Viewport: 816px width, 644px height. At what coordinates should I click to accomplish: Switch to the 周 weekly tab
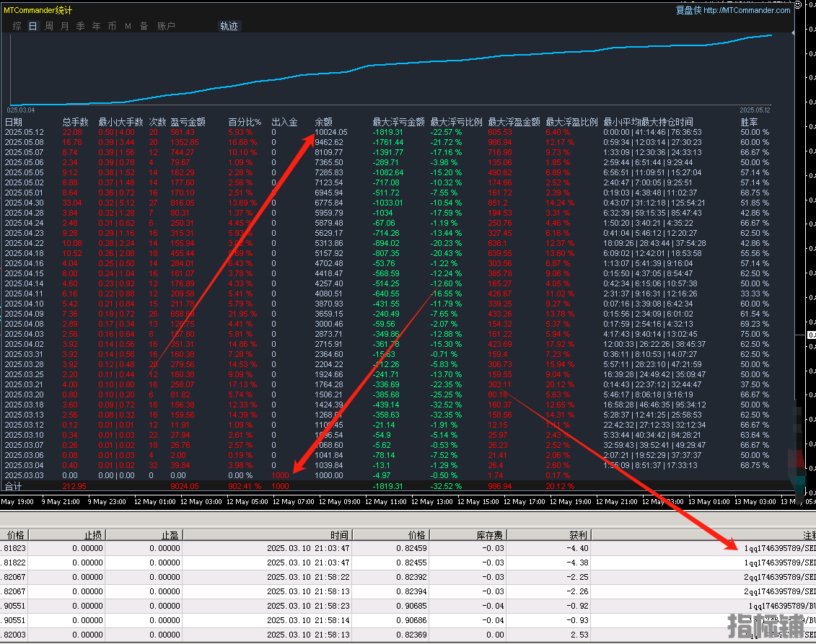click(x=49, y=26)
